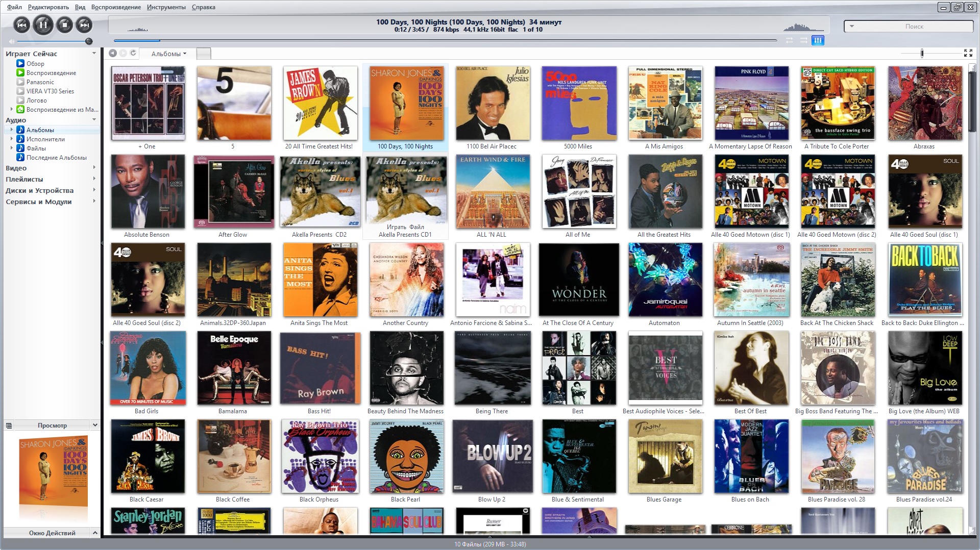The width and height of the screenshot is (980, 550).
Task: Expand the Плейлисты section
Action: coord(94,179)
